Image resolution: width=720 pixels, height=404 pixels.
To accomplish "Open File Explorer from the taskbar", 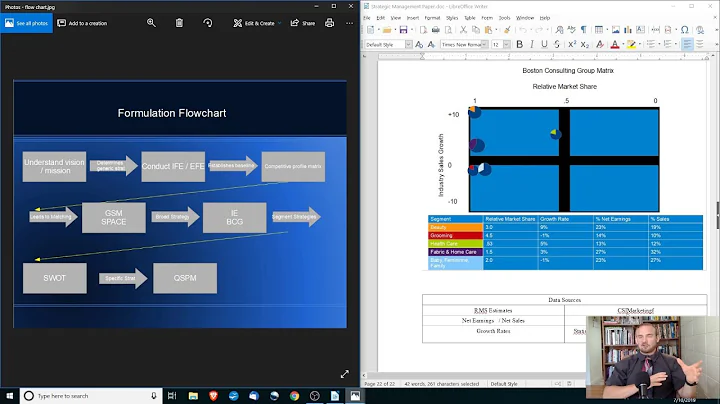I will tap(193, 395).
